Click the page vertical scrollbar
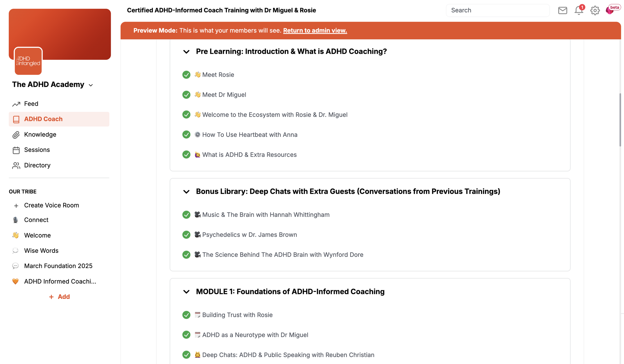This screenshot has width=624, height=364. pyautogui.click(x=620, y=120)
